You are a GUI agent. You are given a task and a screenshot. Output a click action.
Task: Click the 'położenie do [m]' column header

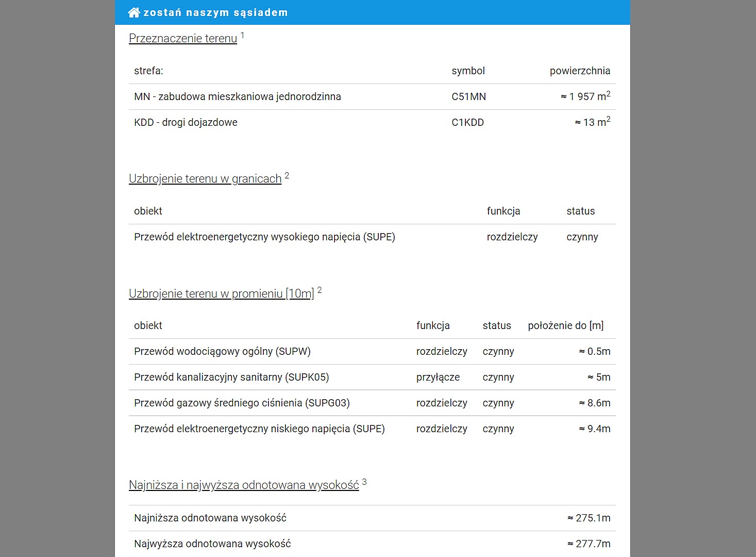tap(565, 325)
